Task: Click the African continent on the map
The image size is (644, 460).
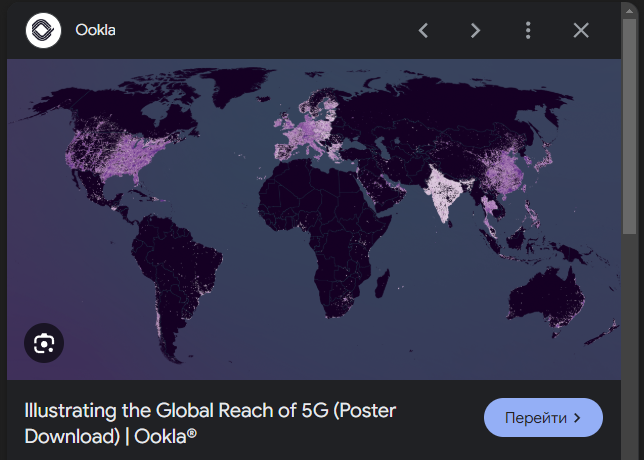Action: pyautogui.click(x=324, y=230)
